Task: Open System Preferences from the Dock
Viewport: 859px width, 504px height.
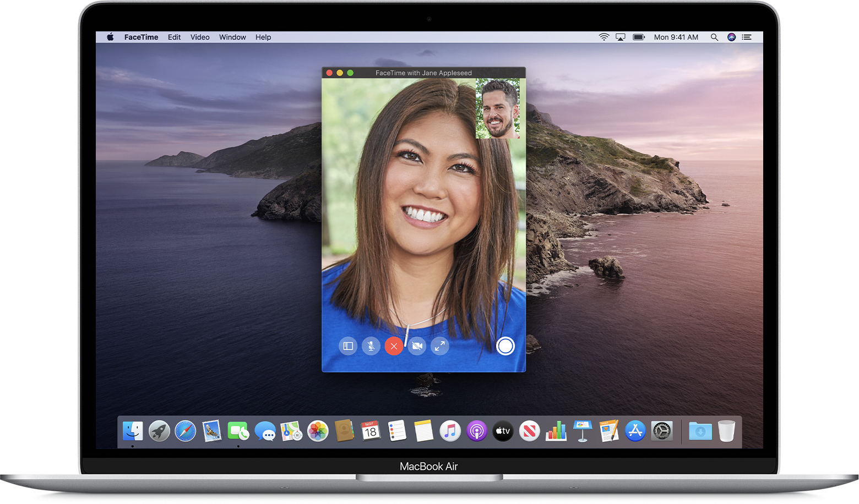Action: pos(662,431)
